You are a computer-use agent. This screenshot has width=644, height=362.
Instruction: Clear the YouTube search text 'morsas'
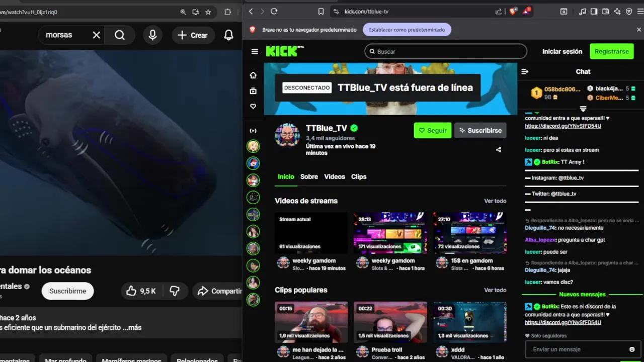[97, 35]
